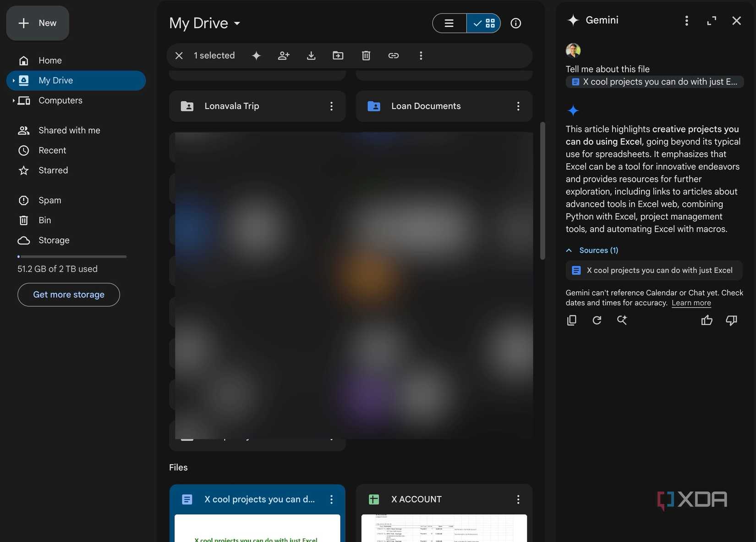
Task: Clear the current selection with X
Action: (x=179, y=55)
